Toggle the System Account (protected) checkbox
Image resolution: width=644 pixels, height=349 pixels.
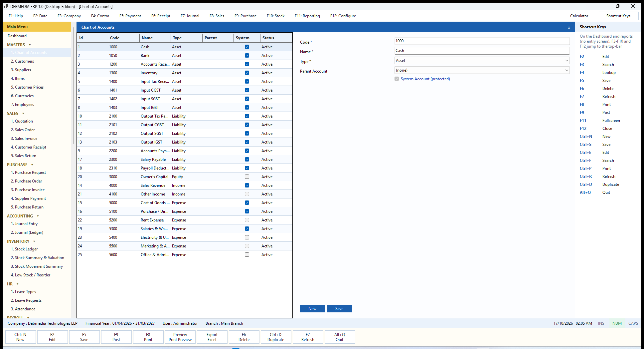coord(397,79)
